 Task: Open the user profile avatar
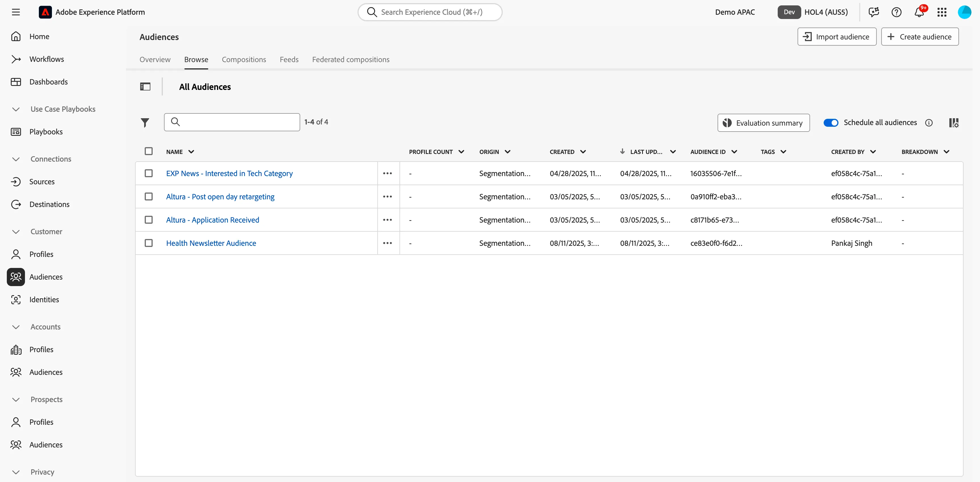coord(964,12)
